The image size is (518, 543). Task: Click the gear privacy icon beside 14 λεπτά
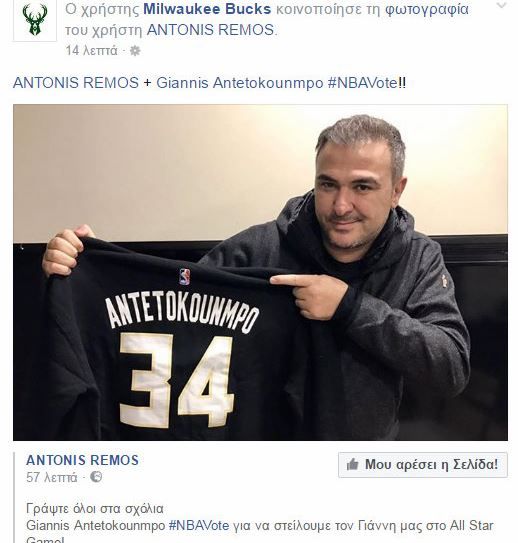(135, 51)
